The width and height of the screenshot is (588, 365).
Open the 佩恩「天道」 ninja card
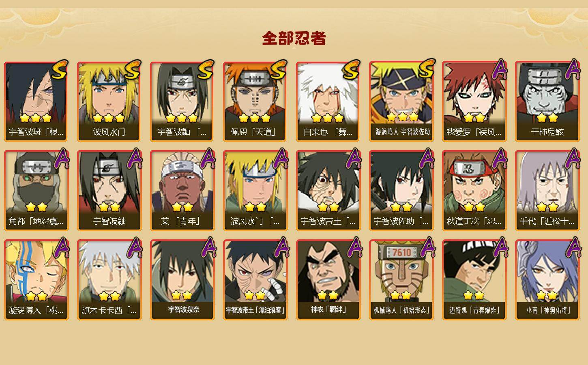[x=255, y=101]
